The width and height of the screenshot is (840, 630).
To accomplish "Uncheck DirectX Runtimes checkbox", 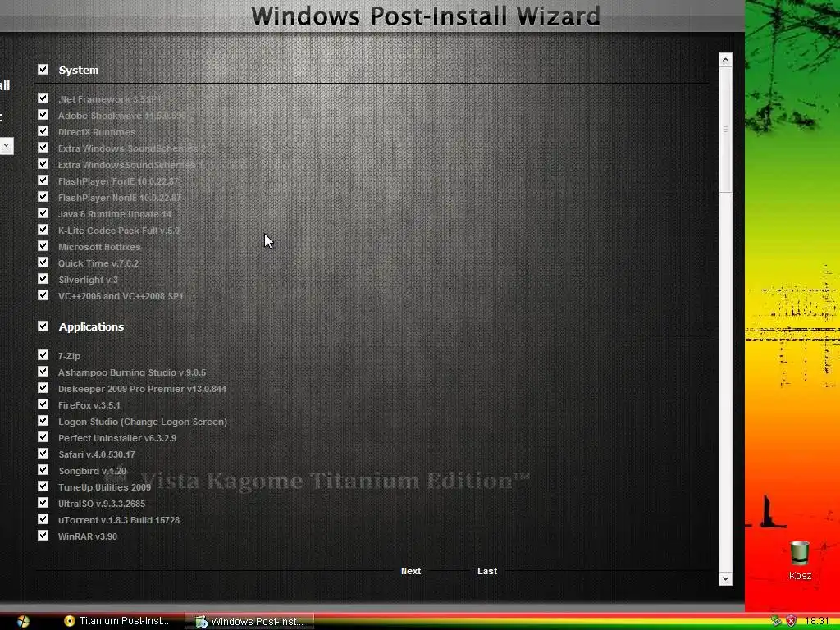I will [x=43, y=131].
